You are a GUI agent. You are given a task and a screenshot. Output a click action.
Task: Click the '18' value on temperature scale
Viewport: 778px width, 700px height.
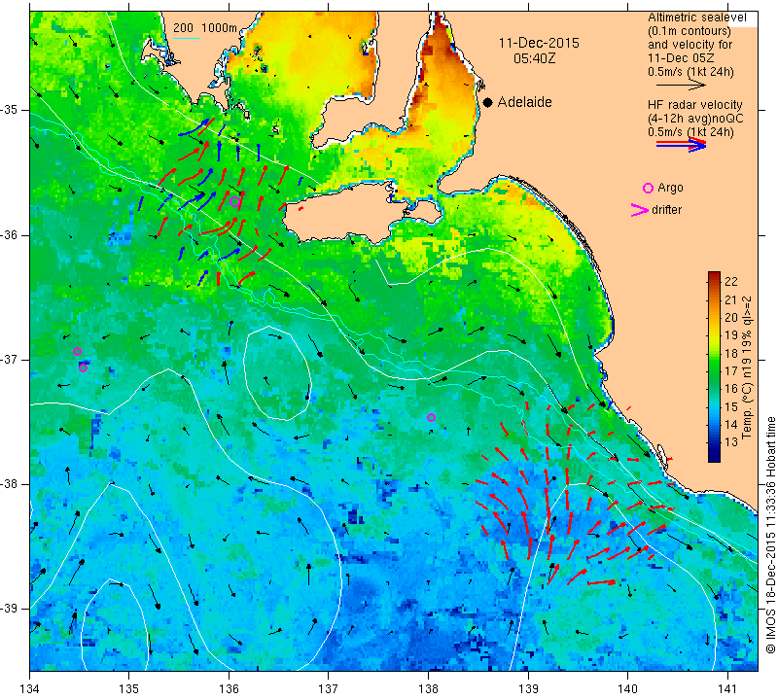pos(731,353)
